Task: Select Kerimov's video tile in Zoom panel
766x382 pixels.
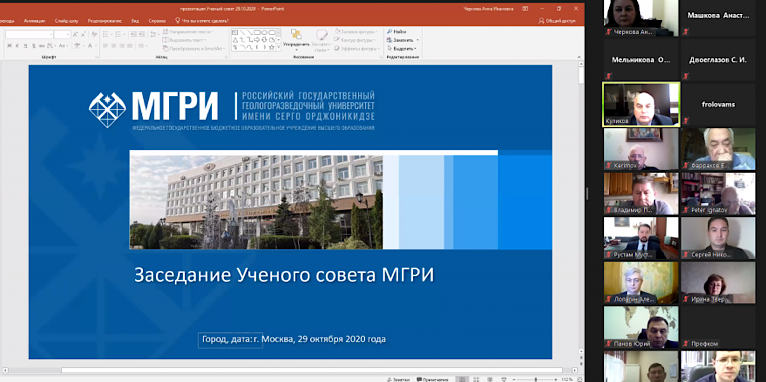Action: click(x=641, y=149)
